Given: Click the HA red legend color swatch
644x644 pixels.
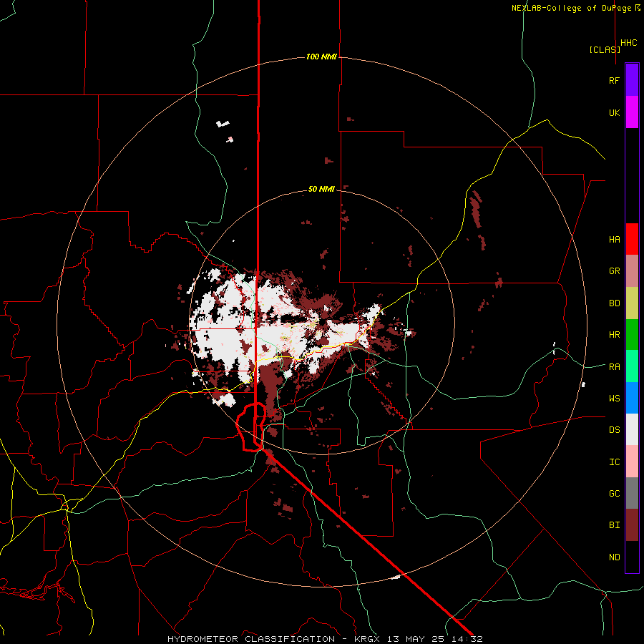Looking at the screenshot, I should tap(632, 239).
